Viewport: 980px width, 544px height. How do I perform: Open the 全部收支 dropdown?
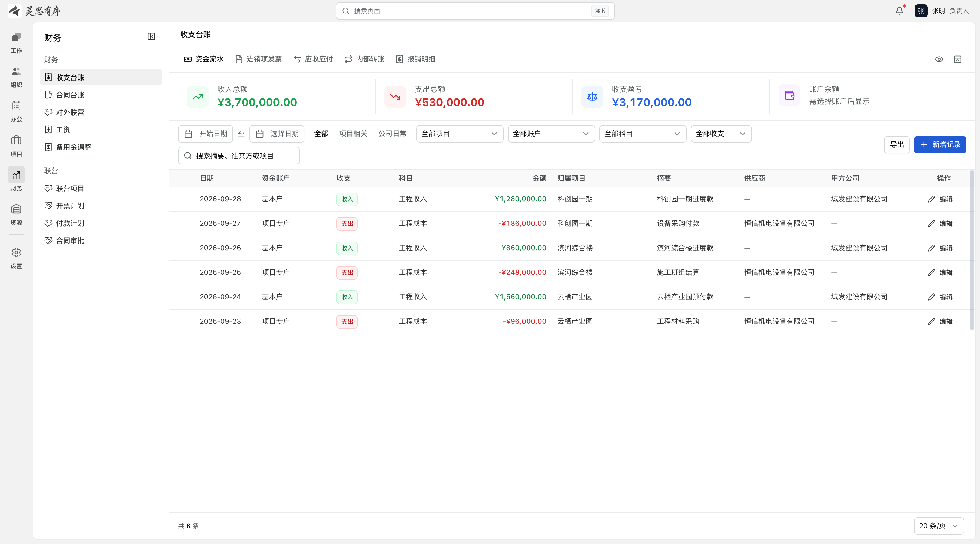point(721,134)
